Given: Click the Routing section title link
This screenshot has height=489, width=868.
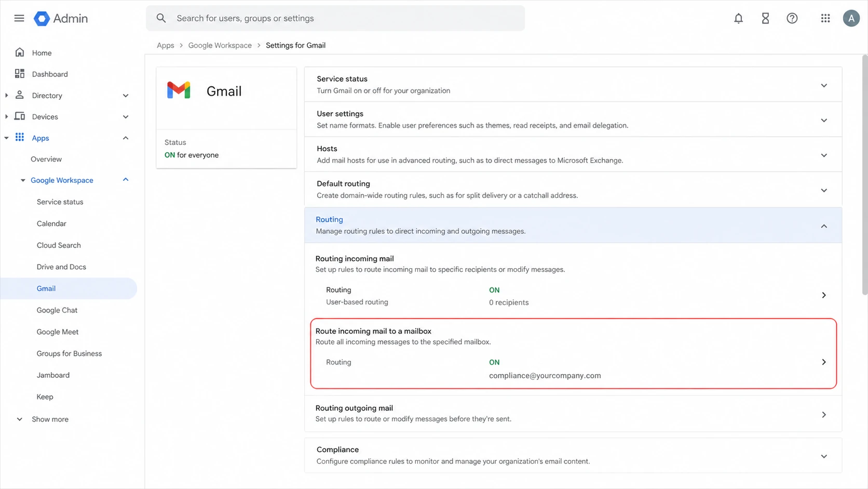Looking at the screenshot, I should [329, 219].
